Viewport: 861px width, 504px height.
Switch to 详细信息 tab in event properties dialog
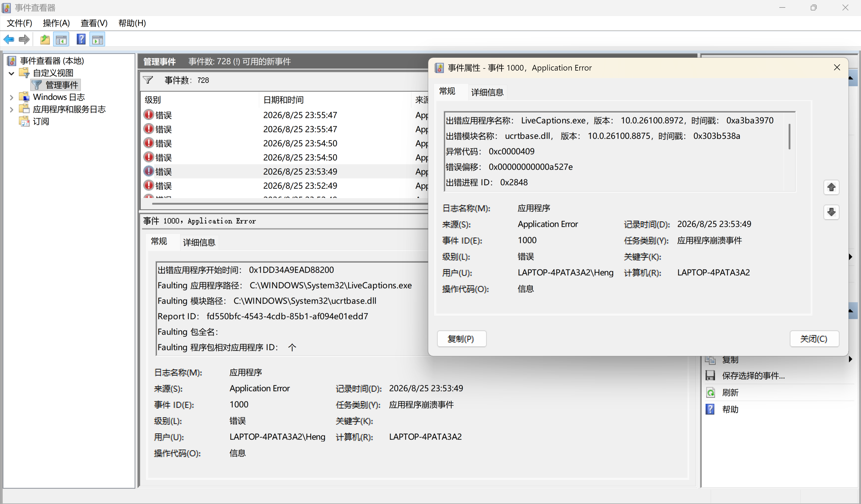coord(487,92)
